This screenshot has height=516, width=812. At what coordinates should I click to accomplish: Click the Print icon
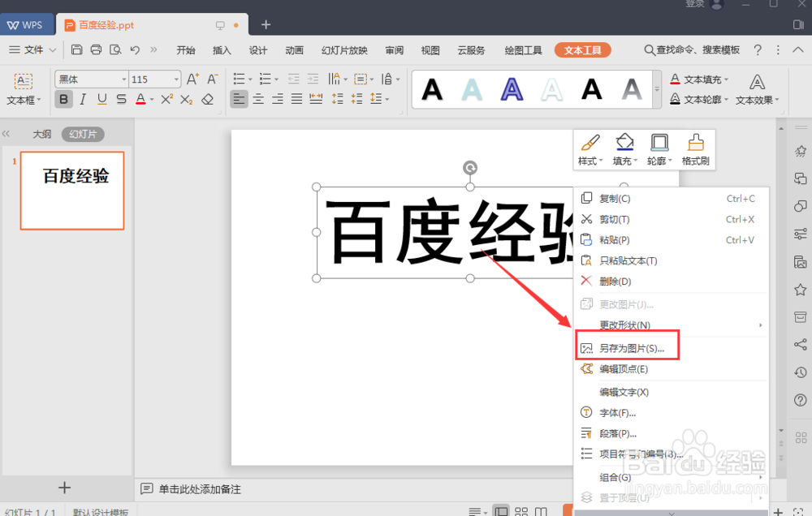(96, 49)
